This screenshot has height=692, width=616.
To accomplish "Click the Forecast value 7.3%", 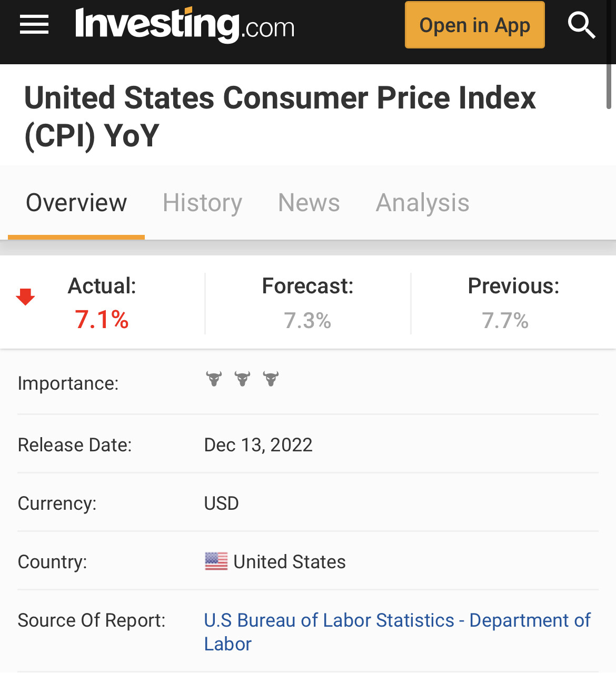I will click(x=307, y=320).
